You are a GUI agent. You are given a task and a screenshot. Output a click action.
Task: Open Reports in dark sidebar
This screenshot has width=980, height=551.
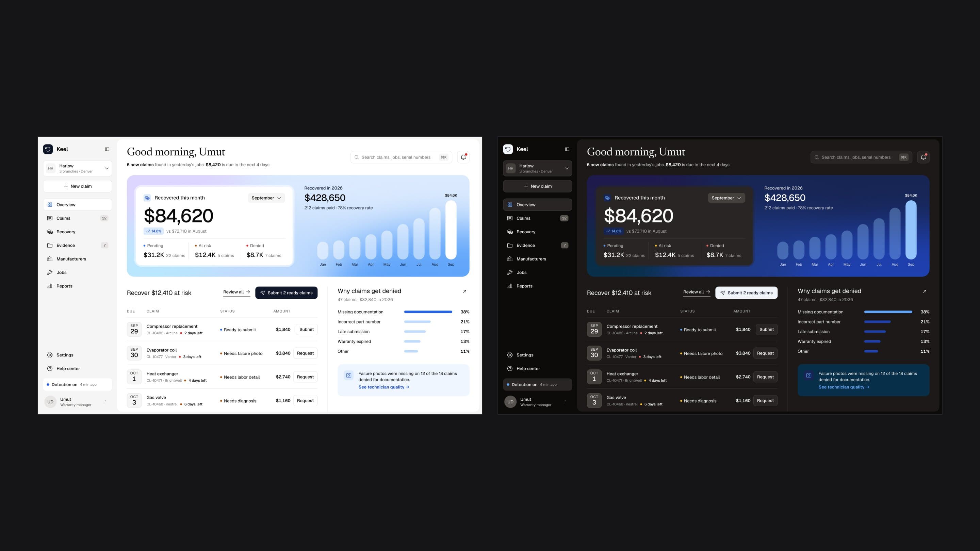[x=538, y=286]
